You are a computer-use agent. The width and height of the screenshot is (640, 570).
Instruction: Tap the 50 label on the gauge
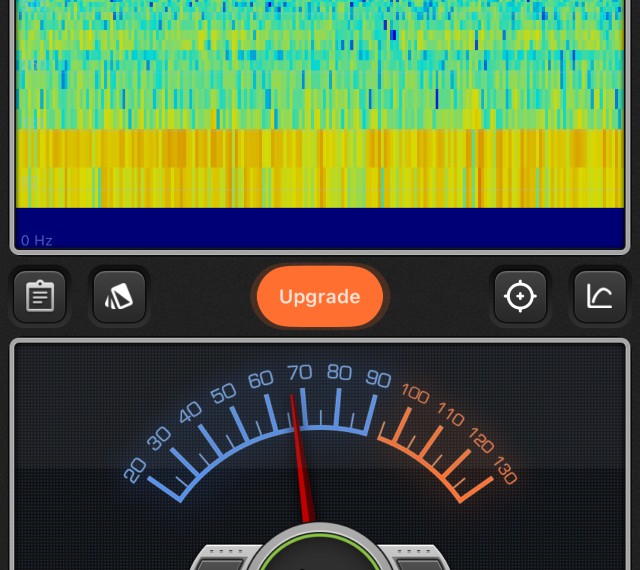point(223,392)
